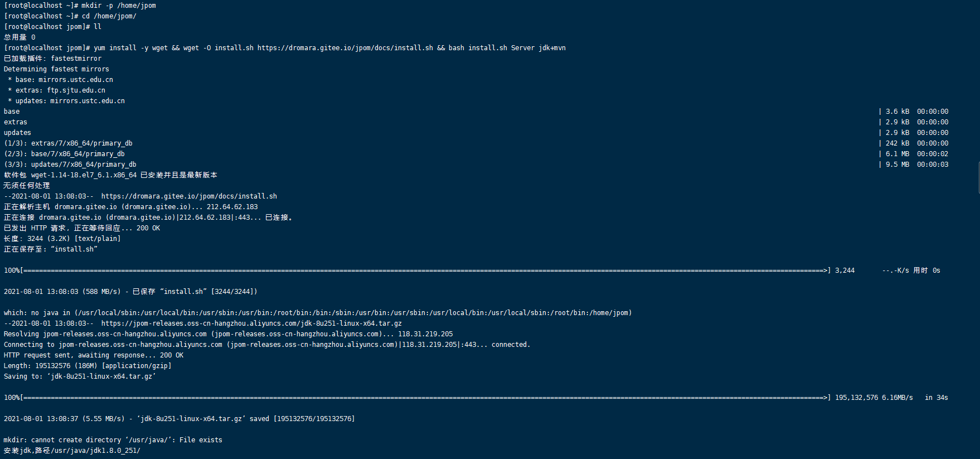Click the 安装jdk path /usr/java/jdk1.8.0_251/ line
This screenshot has width=980, height=459.
click(72, 451)
